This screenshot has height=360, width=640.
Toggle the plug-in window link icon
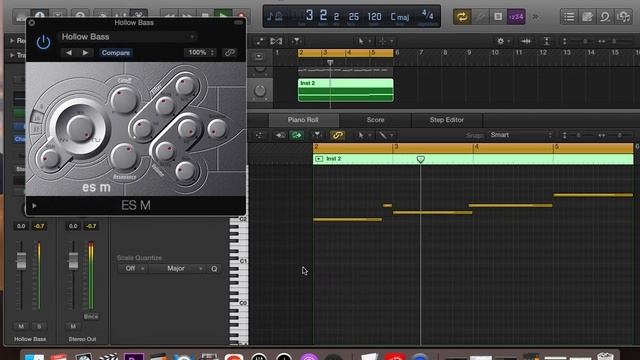click(x=230, y=52)
